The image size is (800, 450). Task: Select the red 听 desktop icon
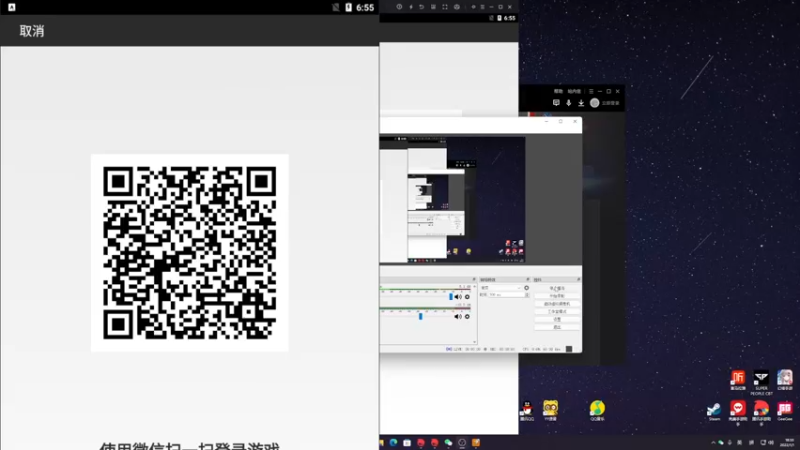pyautogui.click(x=738, y=380)
